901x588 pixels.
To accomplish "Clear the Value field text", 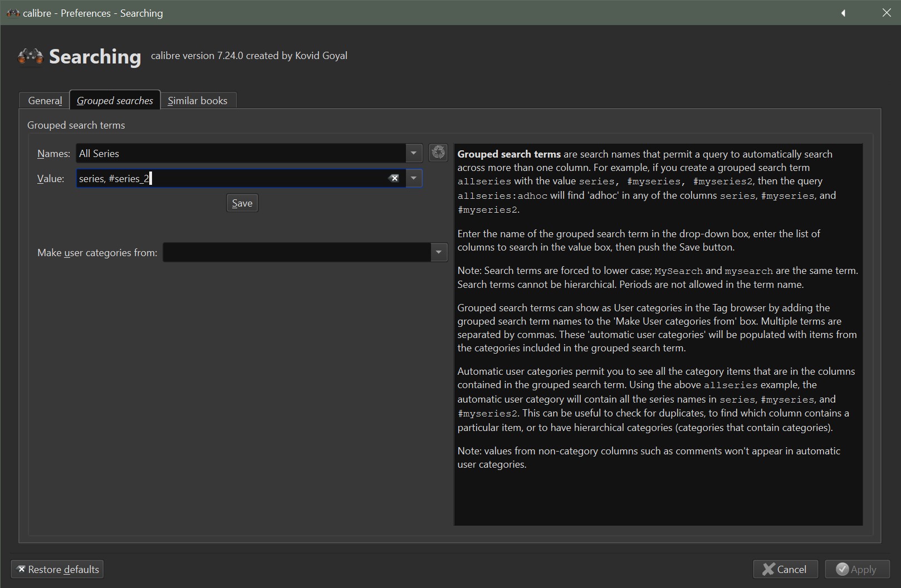I will tap(394, 178).
